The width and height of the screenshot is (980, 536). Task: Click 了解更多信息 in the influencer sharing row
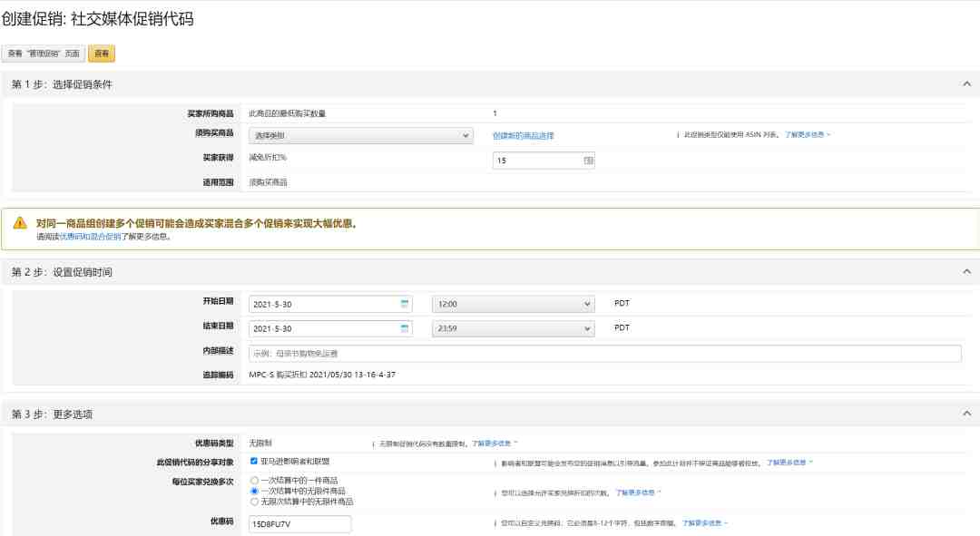point(786,463)
